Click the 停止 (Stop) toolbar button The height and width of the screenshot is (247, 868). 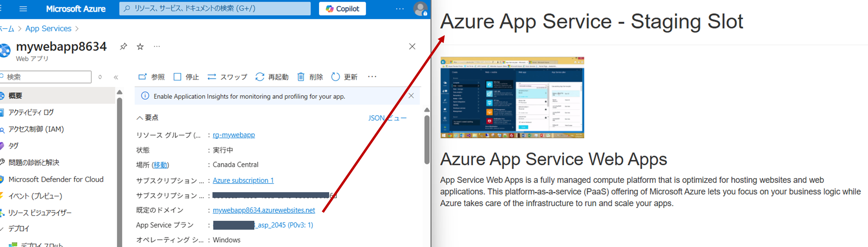coord(186,77)
